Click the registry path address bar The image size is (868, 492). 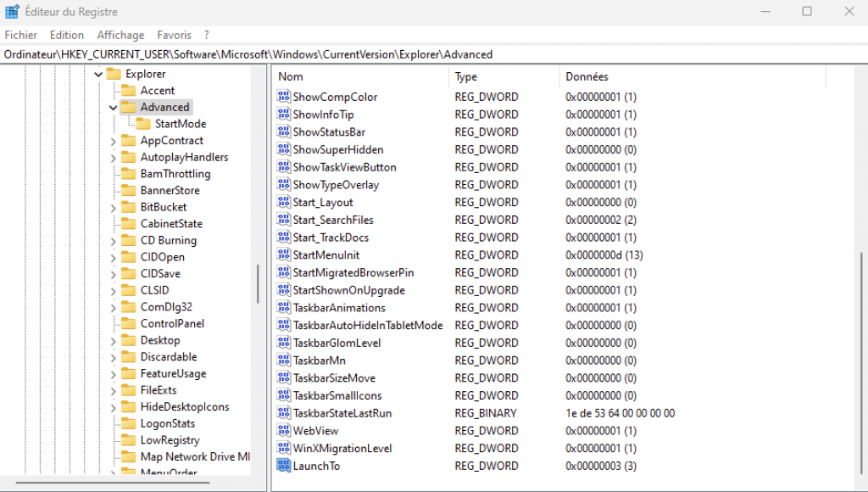point(434,54)
